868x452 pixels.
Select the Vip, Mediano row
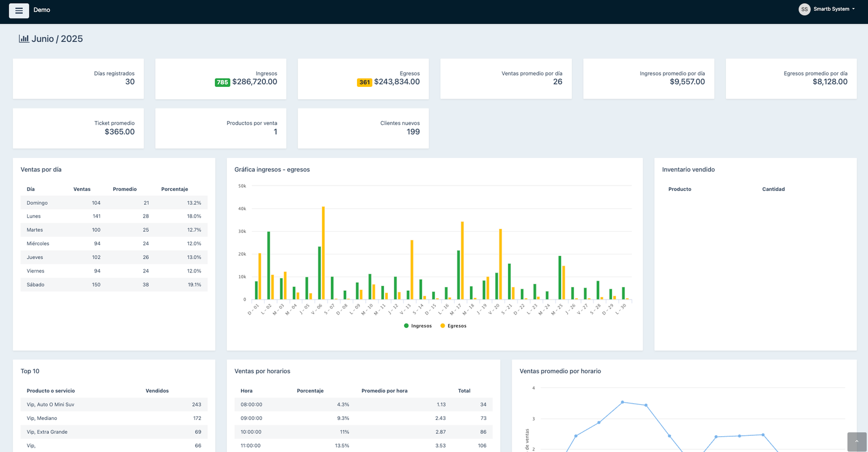pos(114,418)
